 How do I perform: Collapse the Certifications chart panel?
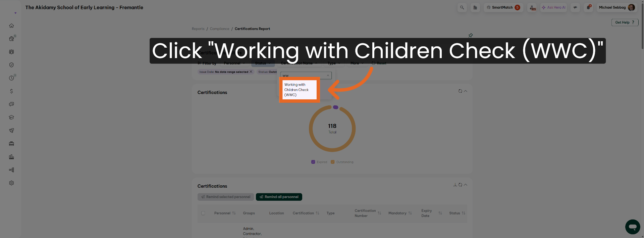(x=466, y=91)
